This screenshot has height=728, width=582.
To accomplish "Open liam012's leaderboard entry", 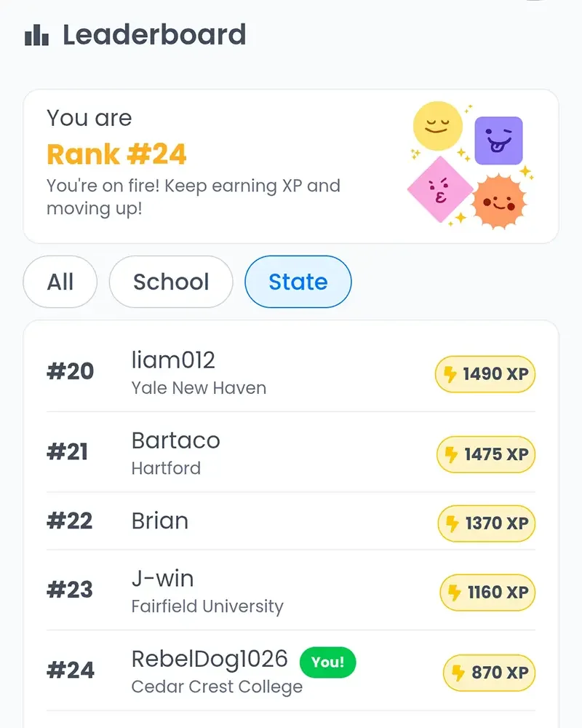I will (x=291, y=372).
